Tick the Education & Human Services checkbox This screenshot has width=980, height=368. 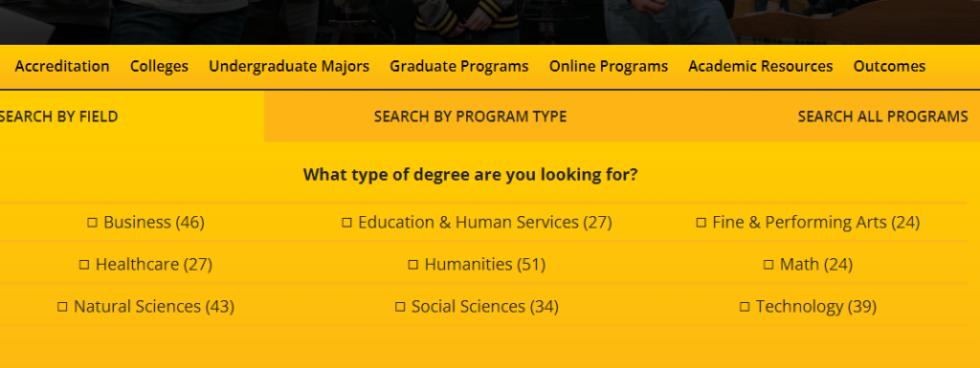[346, 223]
